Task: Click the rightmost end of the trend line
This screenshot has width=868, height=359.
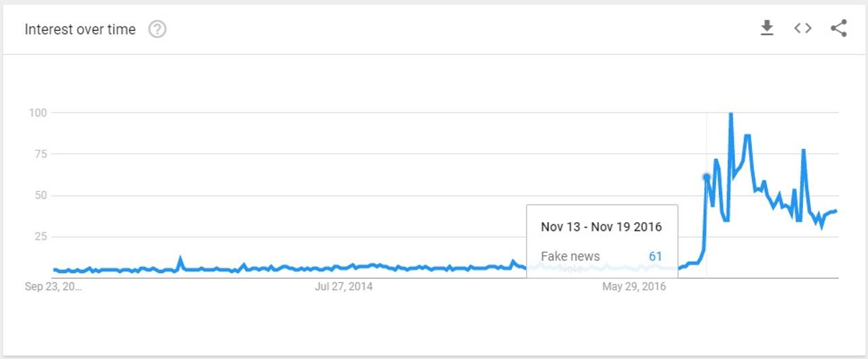Action: coord(836,211)
